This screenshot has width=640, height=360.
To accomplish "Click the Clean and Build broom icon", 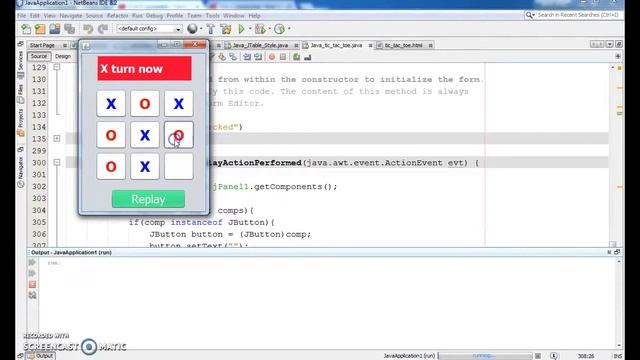I will pos(226,29).
